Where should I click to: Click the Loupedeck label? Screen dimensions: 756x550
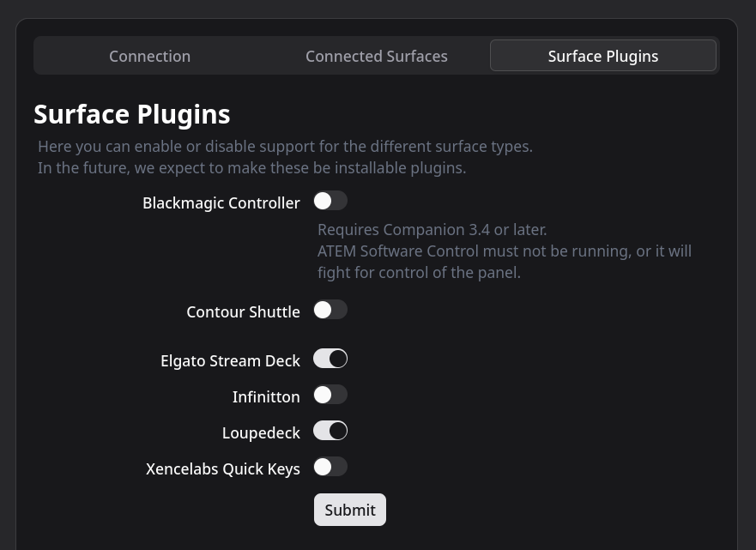(x=261, y=432)
